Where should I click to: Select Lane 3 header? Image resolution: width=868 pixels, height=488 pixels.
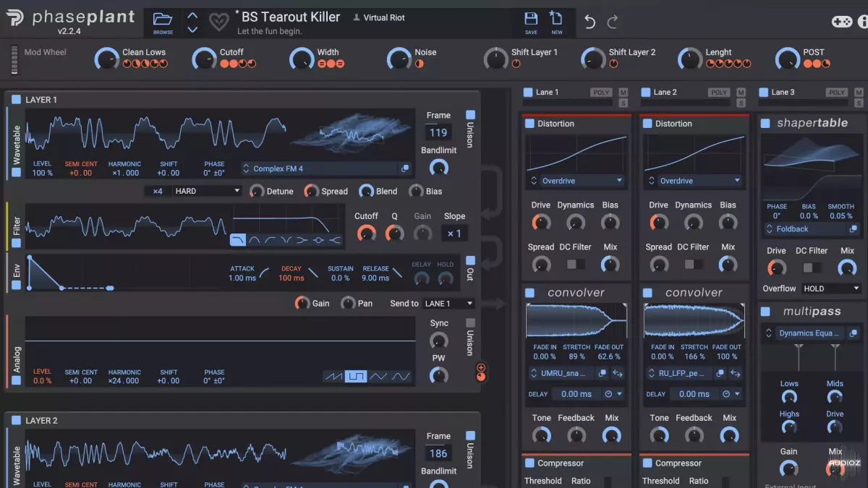[x=783, y=92]
